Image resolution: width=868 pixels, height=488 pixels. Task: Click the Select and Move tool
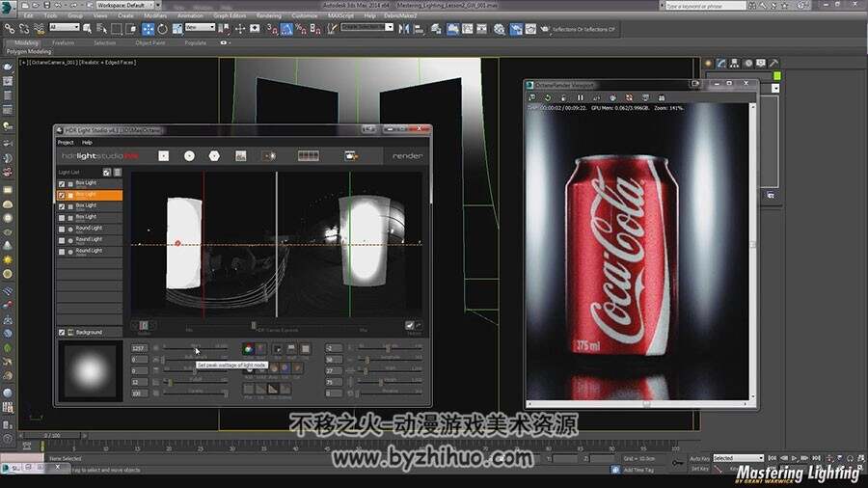point(148,29)
